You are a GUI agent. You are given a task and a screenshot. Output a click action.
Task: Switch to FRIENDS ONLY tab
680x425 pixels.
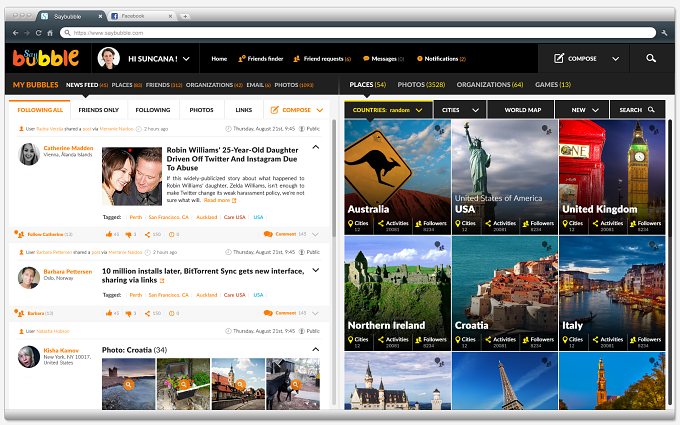(98, 110)
